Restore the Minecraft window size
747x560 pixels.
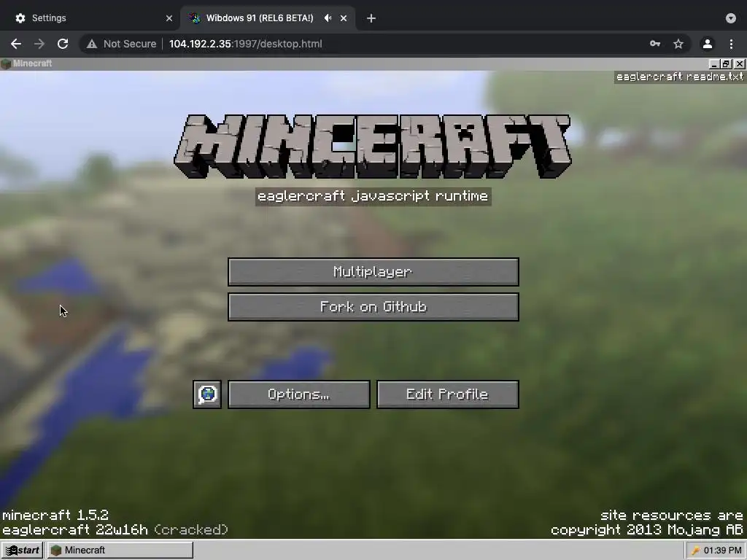coord(726,64)
